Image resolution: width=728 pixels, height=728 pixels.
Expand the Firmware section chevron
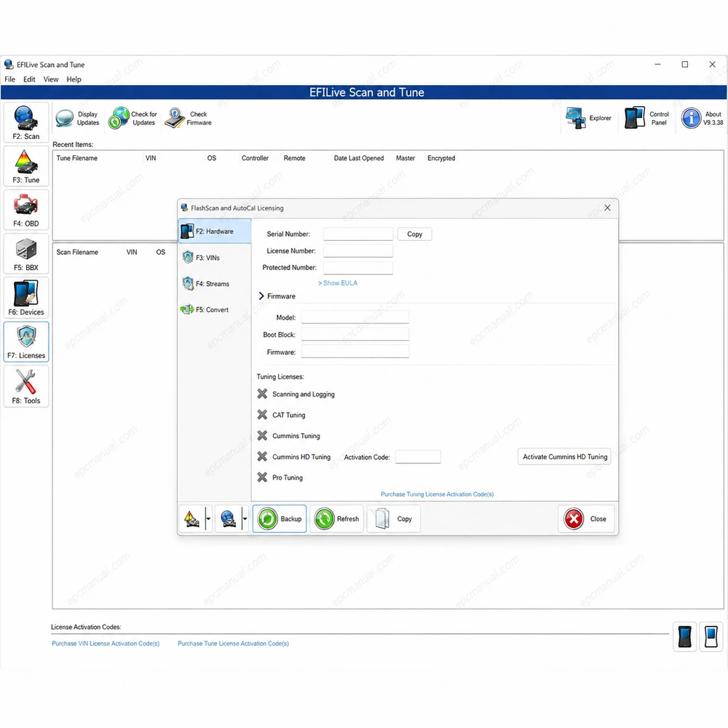pyautogui.click(x=261, y=296)
